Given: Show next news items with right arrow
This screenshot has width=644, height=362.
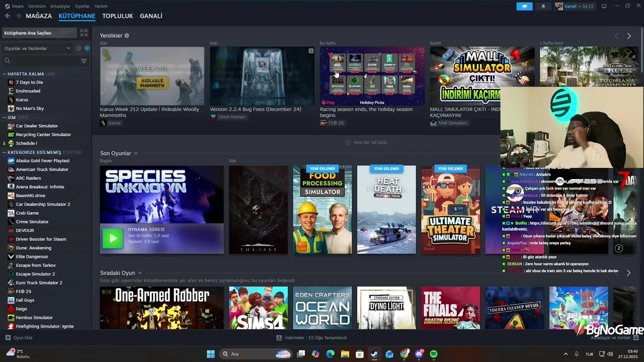Looking at the screenshot, I should point(629,36).
